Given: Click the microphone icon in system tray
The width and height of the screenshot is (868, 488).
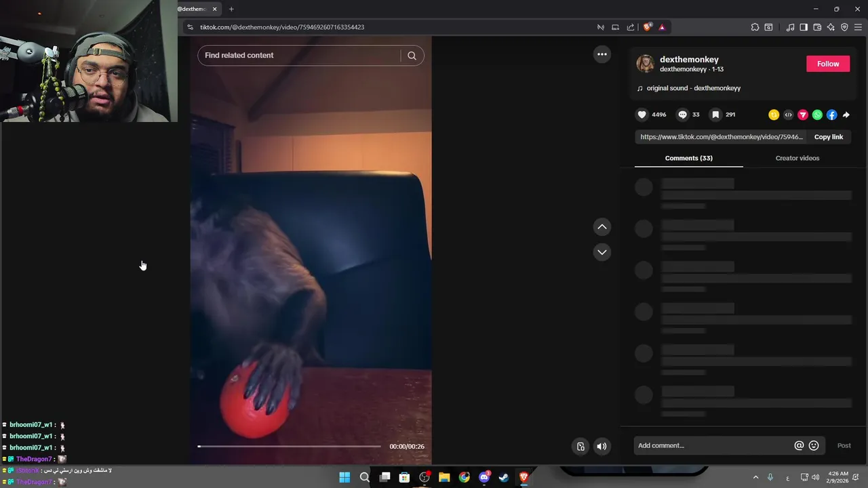Looking at the screenshot, I should pos(771,477).
